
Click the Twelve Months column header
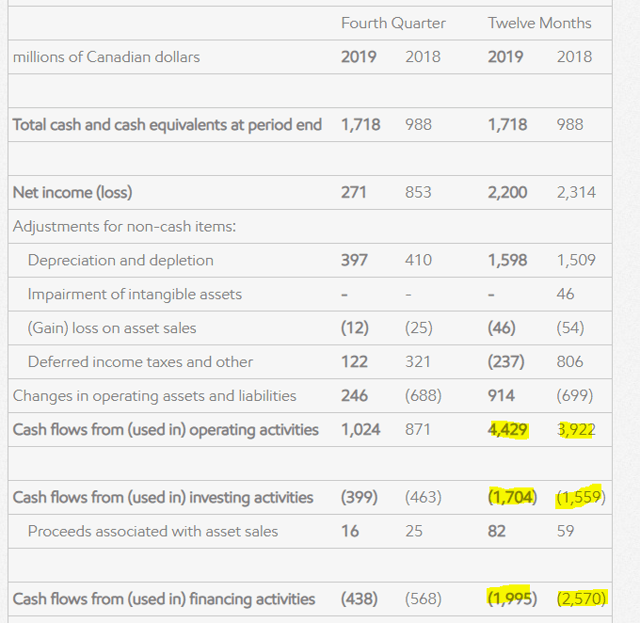tap(539, 23)
